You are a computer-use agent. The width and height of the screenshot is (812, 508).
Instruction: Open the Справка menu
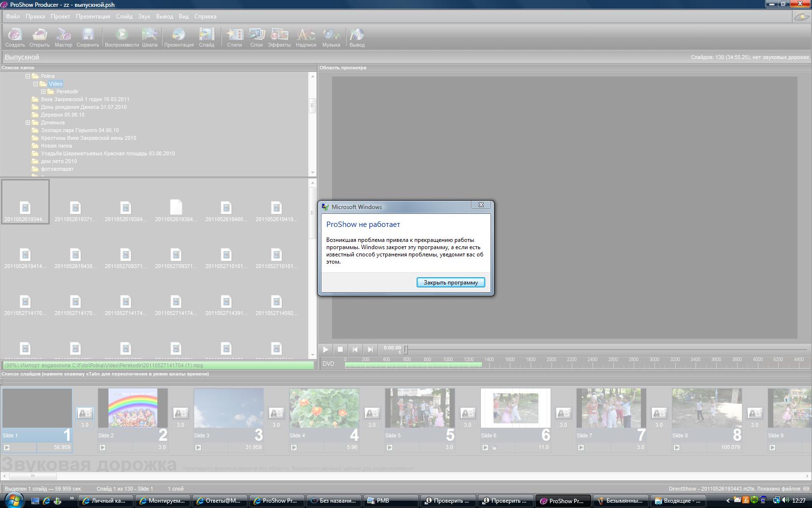(x=205, y=16)
